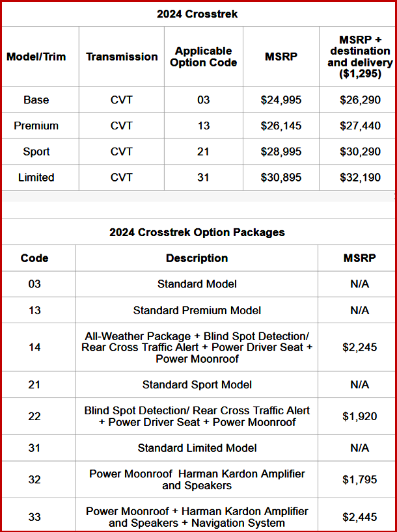Image resolution: width=397 pixels, height=532 pixels.
Task: Select the Base trim cell
Action: pos(36,100)
